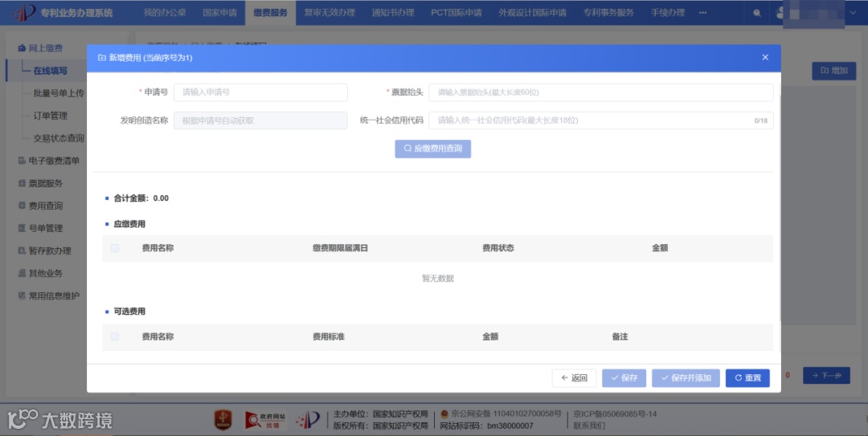Click the 国家知识产权局 logo in footer

[307, 421]
